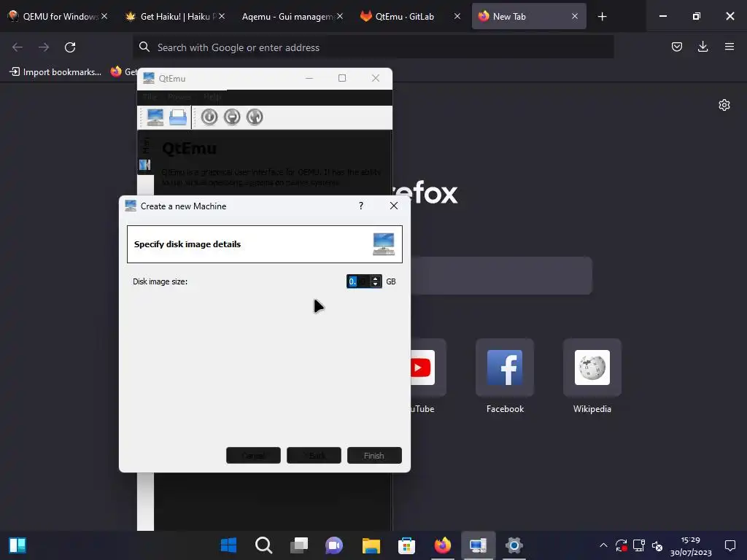
Task: Close the New Tab tab
Action: pyautogui.click(x=575, y=16)
